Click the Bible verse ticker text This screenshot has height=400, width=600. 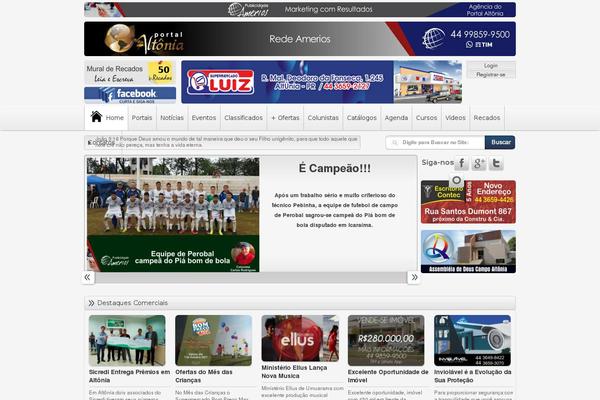(226, 142)
